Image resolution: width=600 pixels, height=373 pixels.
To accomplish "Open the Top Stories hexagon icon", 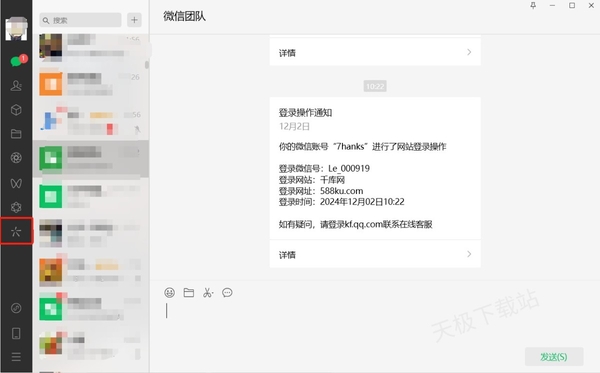I will click(x=16, y=207).
